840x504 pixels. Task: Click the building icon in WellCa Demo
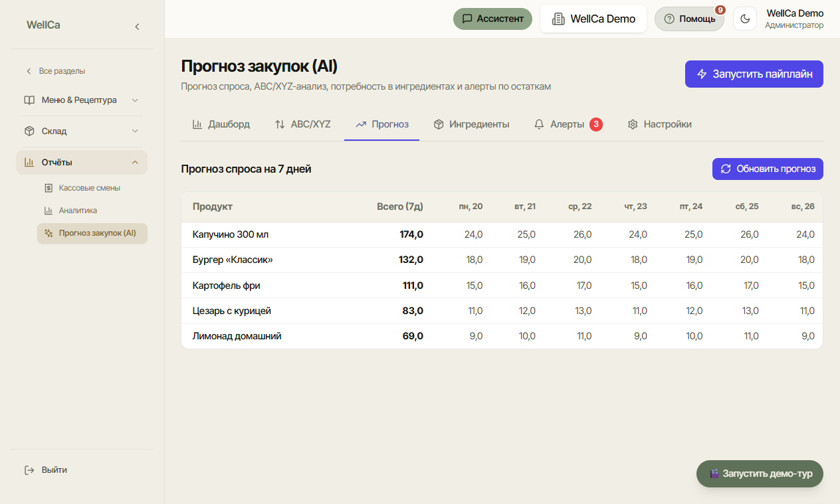click(x=558, y=19)
